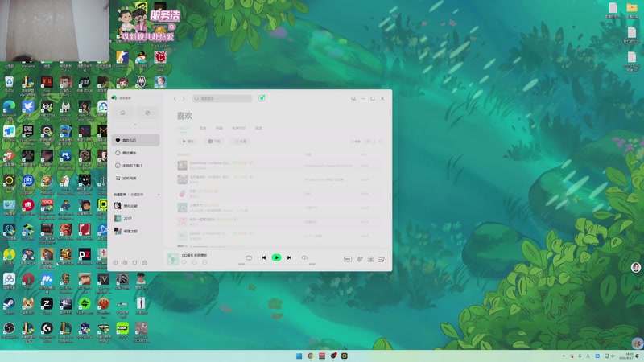Open the recently played clock item
This screenshot has width=644, height=362.
[x=135, y=153]
